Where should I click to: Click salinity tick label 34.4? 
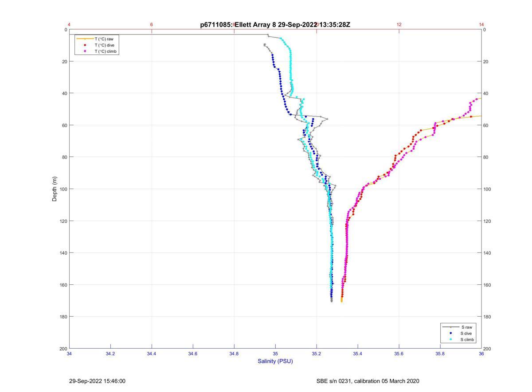[152, 353]
